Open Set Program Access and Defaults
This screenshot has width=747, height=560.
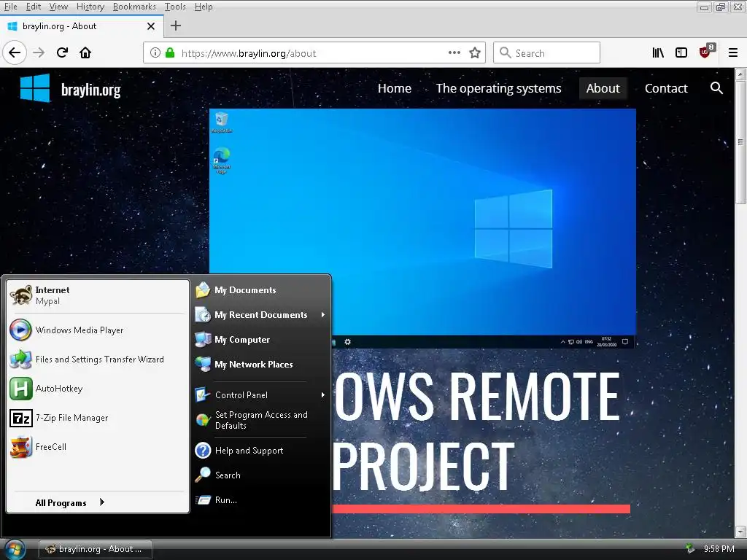261,420
